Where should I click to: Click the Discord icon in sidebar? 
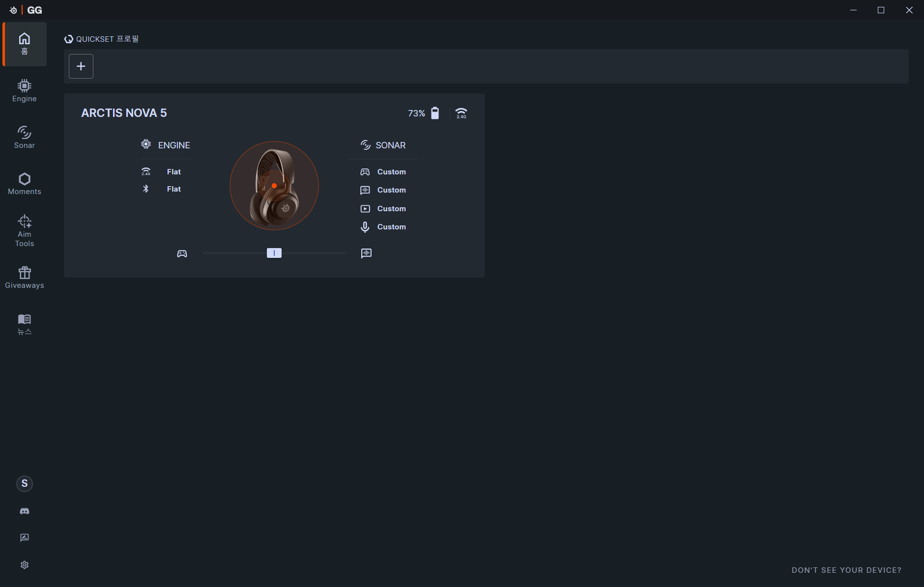tap(25, 511)
